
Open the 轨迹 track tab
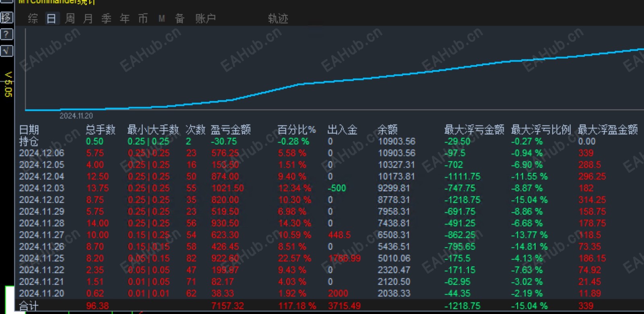pos(278,19)
